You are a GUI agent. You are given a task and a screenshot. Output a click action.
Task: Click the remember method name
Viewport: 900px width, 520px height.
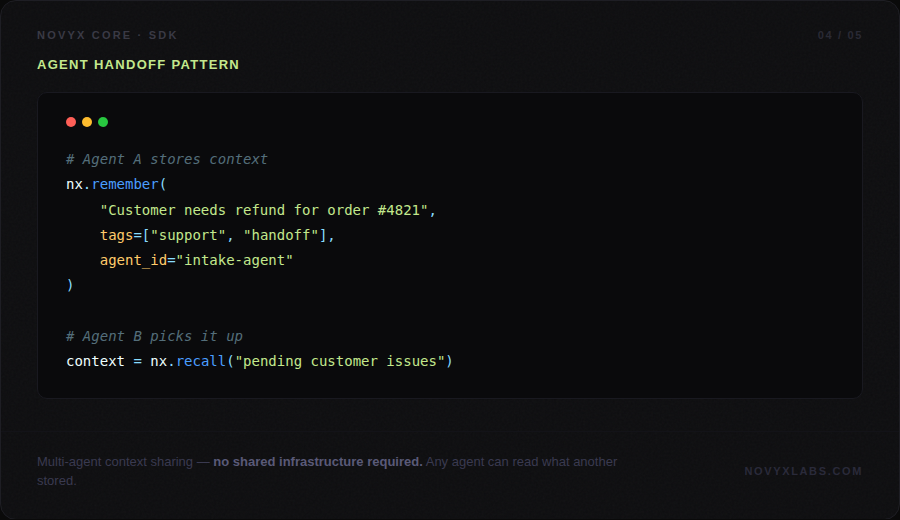point(125,184)
